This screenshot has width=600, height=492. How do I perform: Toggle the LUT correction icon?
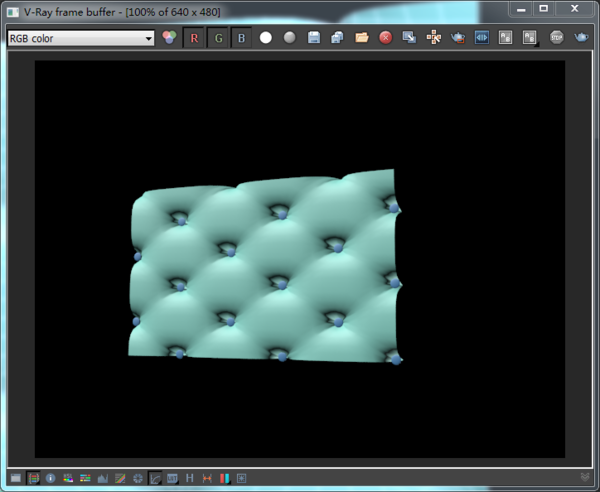coord(172,478)
